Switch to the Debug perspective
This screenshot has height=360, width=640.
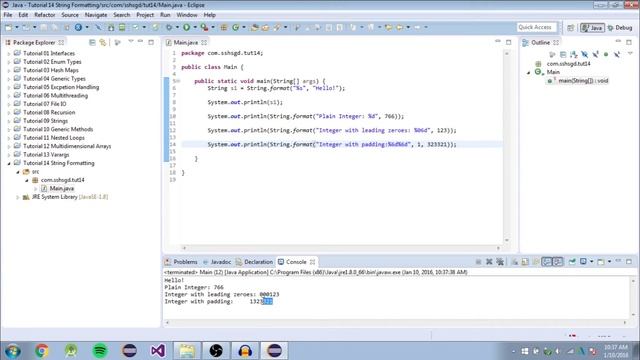620,28
